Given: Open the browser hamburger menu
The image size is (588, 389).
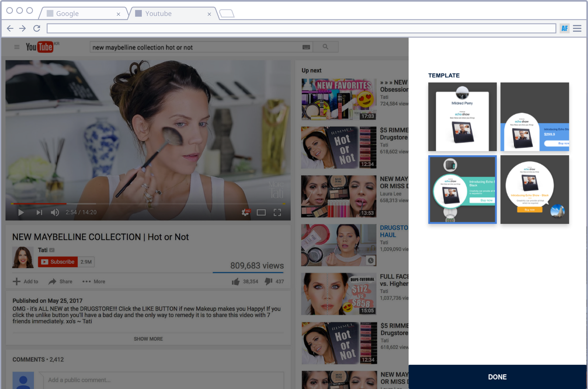Looking at the screenshot, I should [x=577, y=28].
